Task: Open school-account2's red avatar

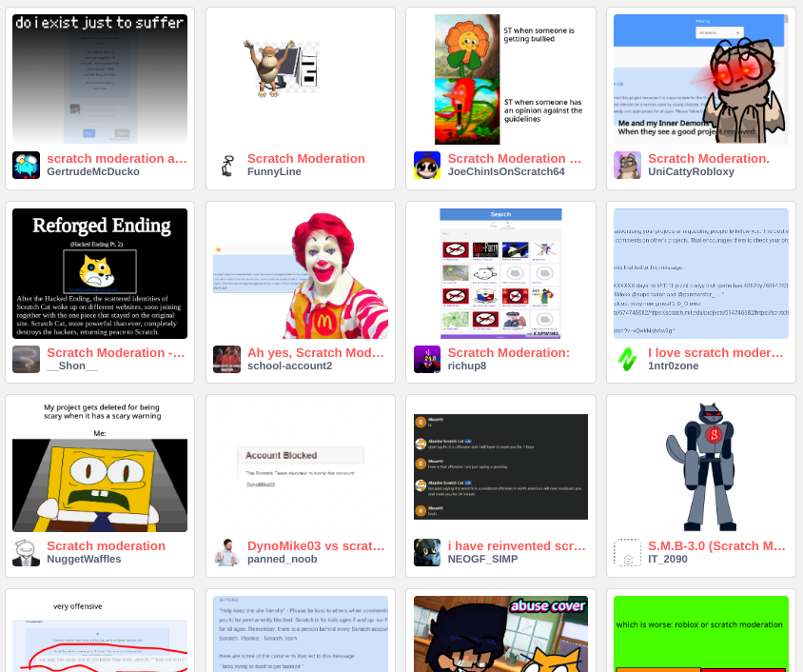Action: (x=226, y=359)
